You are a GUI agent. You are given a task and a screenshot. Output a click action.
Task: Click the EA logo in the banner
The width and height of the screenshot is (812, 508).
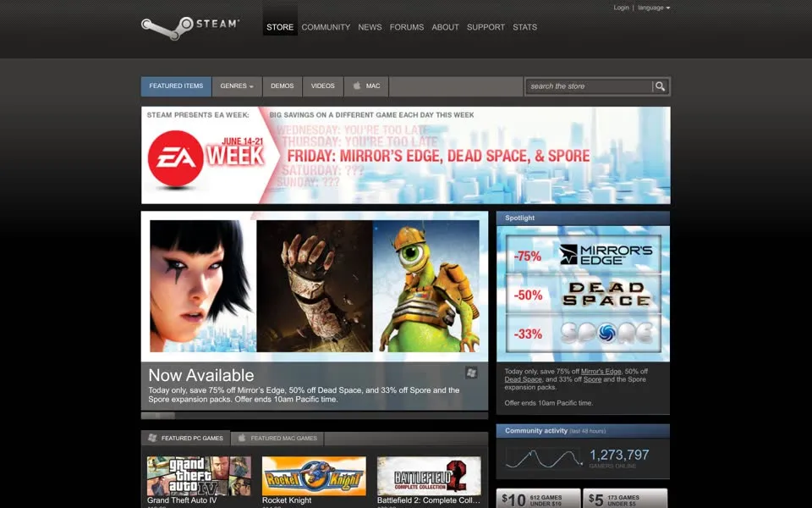(x=176, y=158)
